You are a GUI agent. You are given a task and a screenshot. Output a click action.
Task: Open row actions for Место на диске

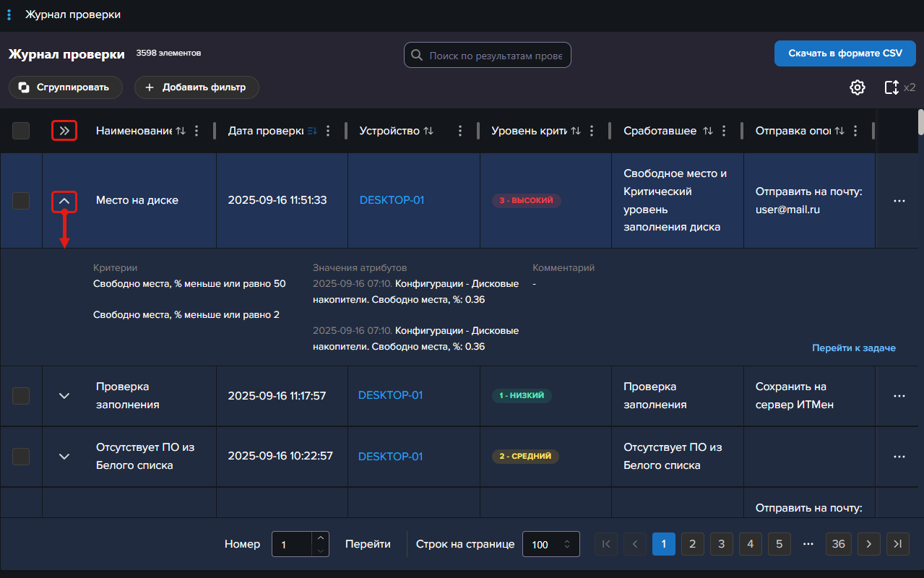tap(899, 201)
